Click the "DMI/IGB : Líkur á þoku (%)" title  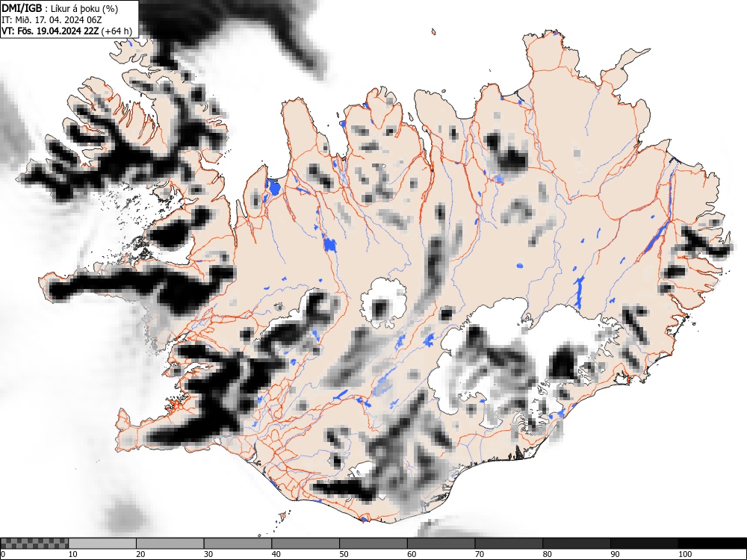60,8
